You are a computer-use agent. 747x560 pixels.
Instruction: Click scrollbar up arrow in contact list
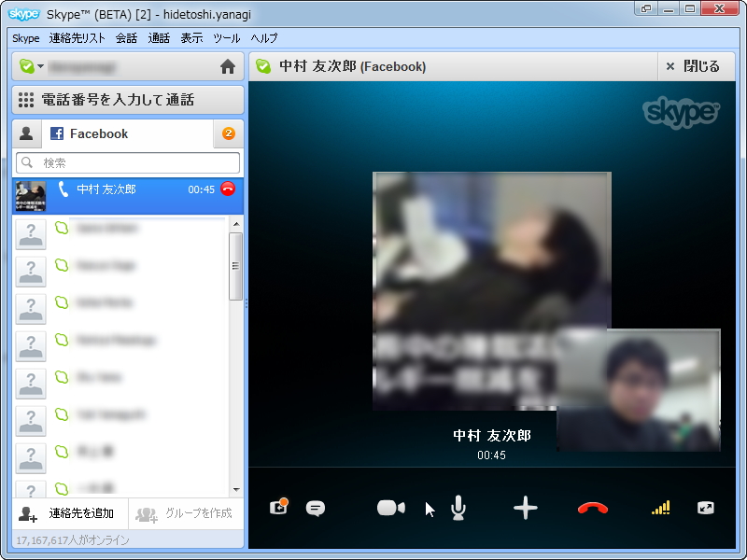(x=236, y=224)
